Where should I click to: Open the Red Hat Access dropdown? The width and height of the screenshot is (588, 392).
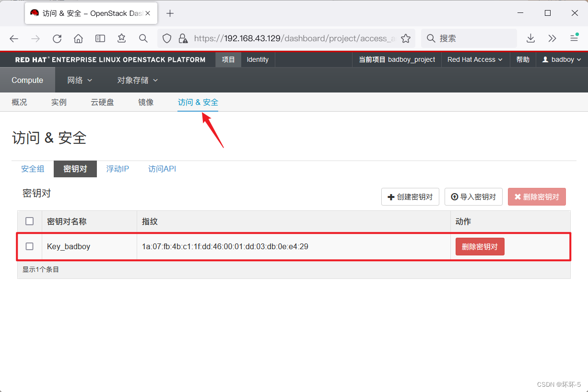pos(475,59)
